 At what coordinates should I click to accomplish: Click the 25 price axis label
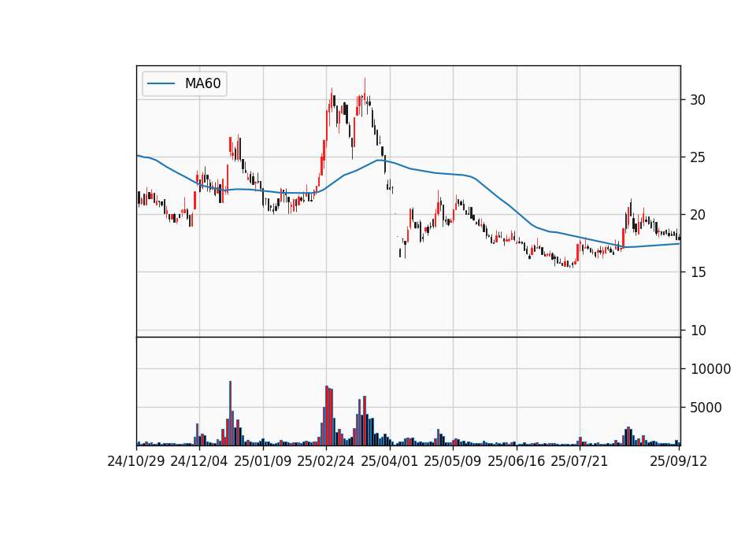pyautogui.click(x=698, y=157)
